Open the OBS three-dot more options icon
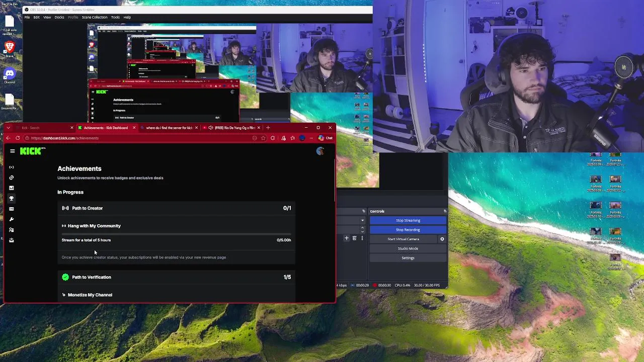The image size is (644, 362). (362, 238)
